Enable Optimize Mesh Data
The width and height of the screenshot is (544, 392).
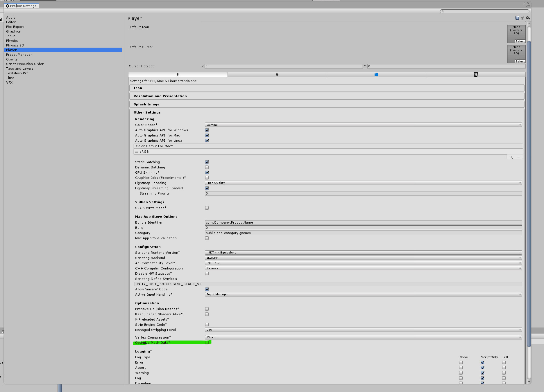pyautogui.click(x=207, y=343)
